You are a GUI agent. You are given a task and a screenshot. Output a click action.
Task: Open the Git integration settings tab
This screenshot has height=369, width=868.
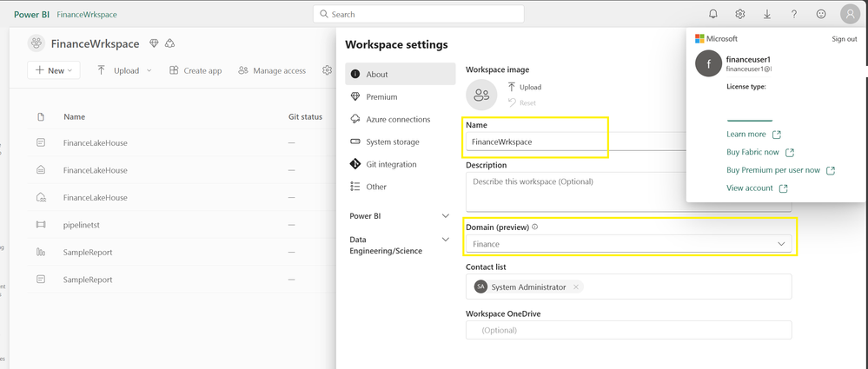click(x=391, y=164)
